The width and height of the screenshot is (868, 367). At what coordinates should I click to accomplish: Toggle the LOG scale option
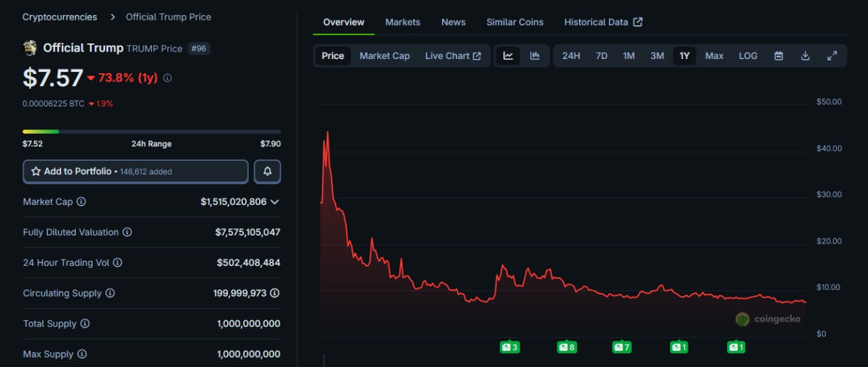coord(748,56)
